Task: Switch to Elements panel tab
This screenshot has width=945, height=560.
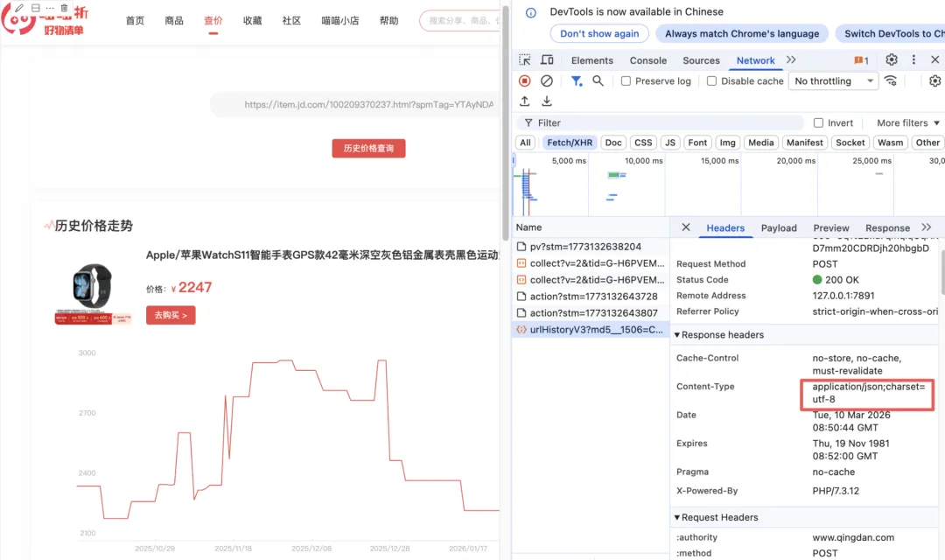Action: pyautogui.click(x=591, y=60)
